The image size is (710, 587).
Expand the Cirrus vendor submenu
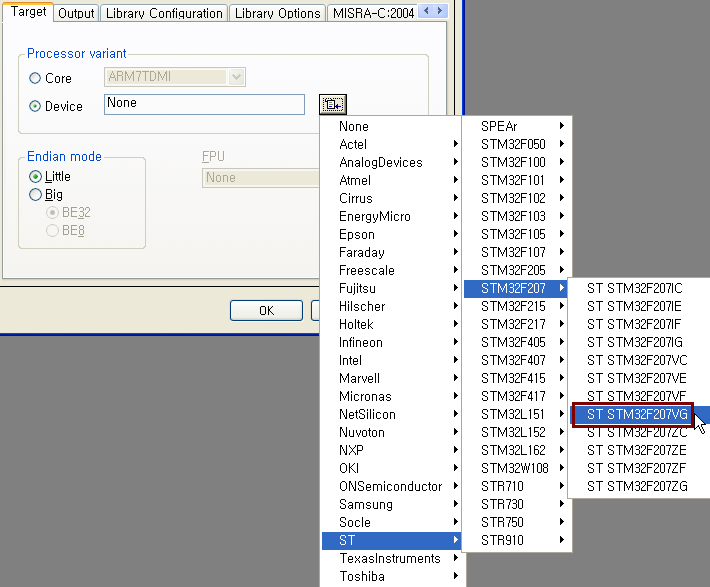[391, 198]
